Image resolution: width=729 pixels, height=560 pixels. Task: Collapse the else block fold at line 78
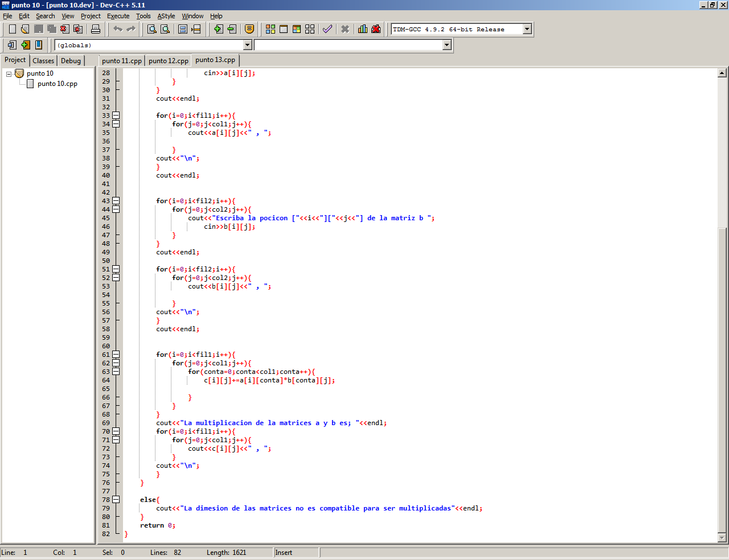(x=116, y=500)
